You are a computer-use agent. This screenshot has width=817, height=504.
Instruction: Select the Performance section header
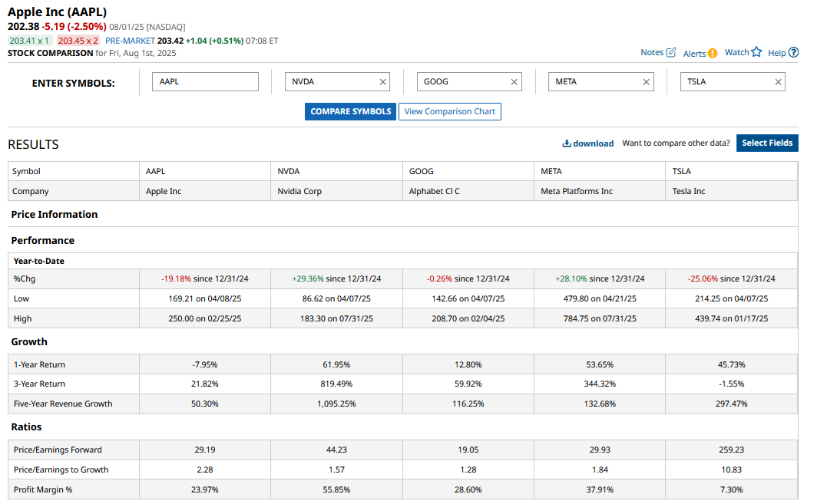click(43, 240)
